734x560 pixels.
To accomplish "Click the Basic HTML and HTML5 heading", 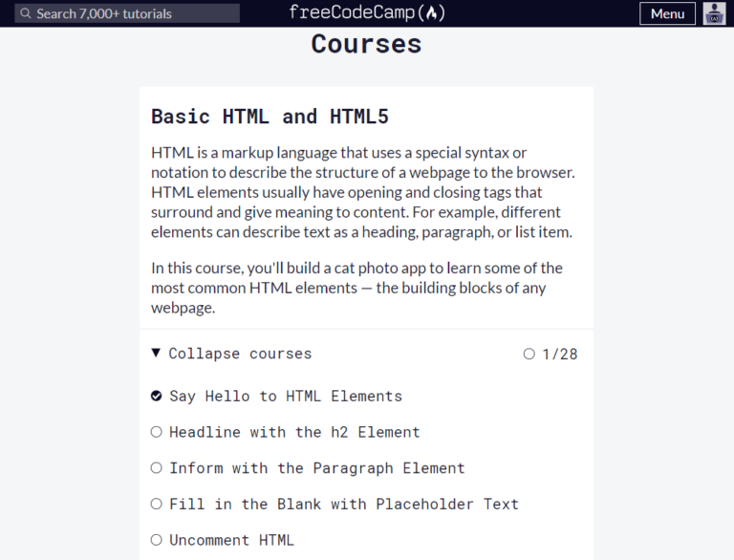I will [270, 117].
